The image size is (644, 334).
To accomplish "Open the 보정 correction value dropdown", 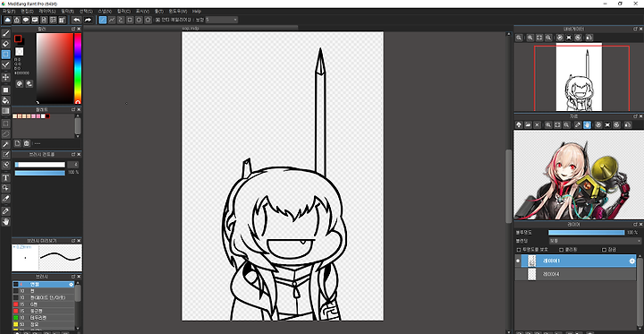I will click(222, 20).
